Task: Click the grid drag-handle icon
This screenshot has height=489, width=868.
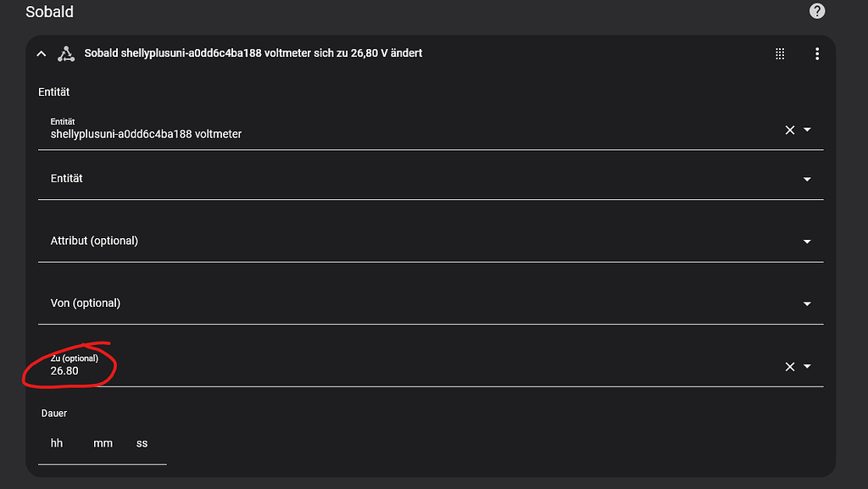Action: [x=780, y=53]
